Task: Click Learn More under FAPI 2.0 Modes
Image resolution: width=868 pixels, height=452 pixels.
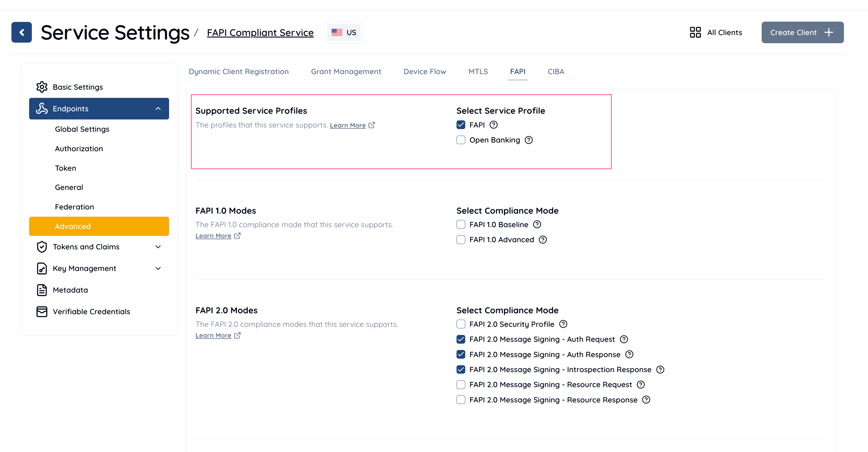Action: pyautogui.click(x=213, y=336)
